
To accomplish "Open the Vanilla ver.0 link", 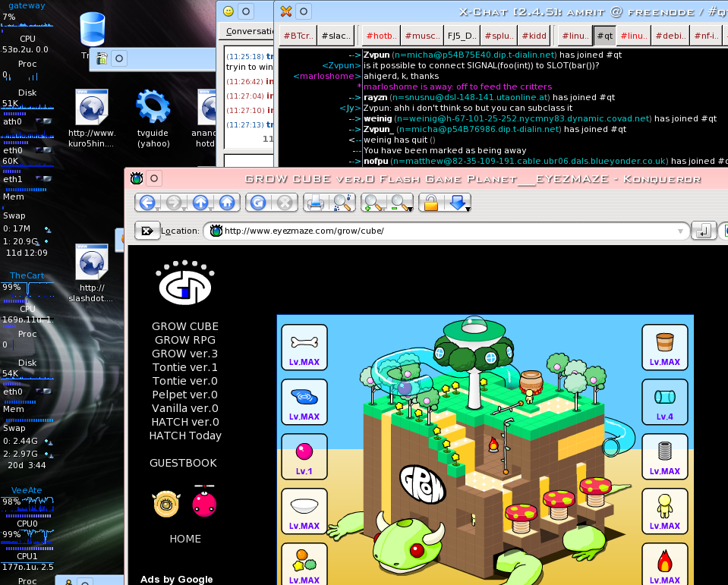I will pyautogui.click(x=185, y=408).
